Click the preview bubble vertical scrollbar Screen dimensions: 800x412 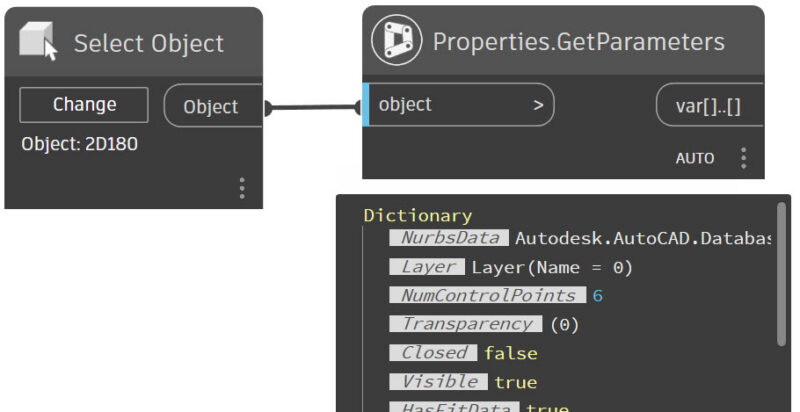[x=781, y=274]
